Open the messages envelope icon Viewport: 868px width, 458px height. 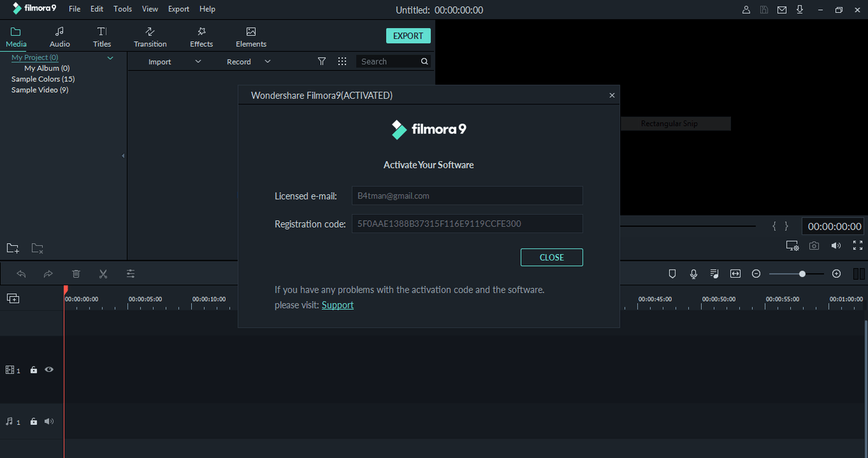pos(782,9)
